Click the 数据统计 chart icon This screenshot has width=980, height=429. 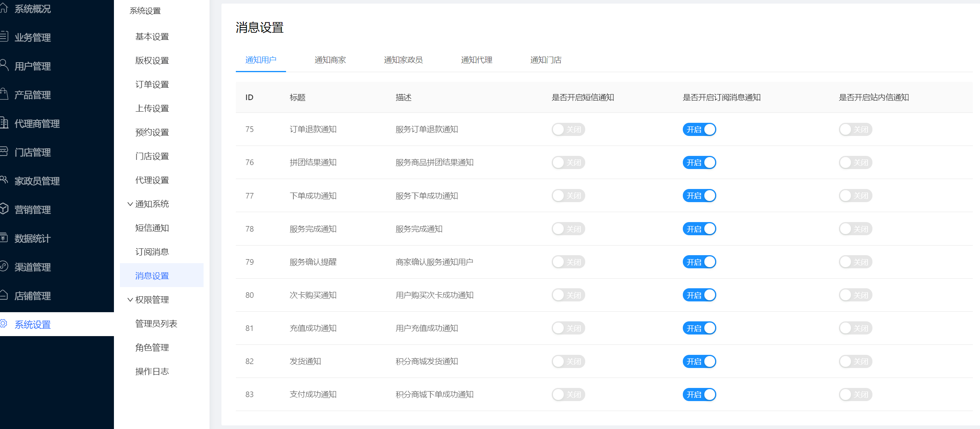tap(4, 238)
